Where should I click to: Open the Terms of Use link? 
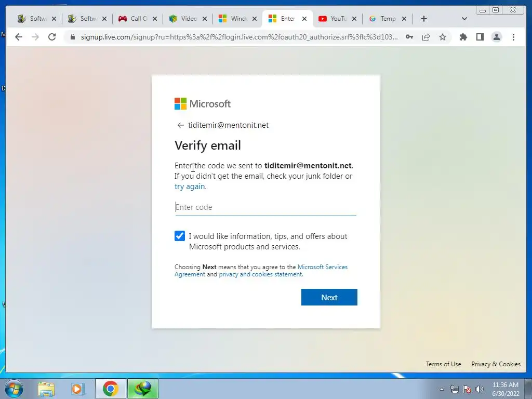tap(444, 364)
